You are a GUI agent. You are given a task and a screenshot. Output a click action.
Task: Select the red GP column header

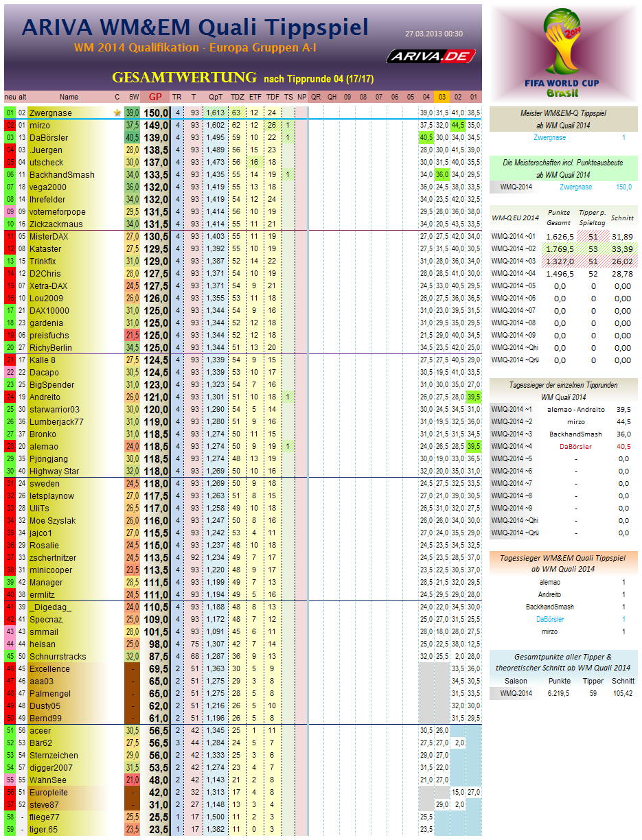coord(155,97)
